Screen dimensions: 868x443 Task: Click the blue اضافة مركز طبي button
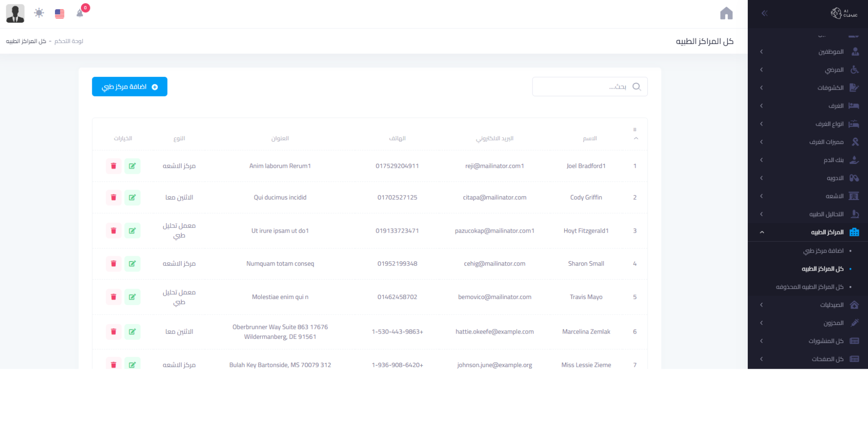coord(130,87)
